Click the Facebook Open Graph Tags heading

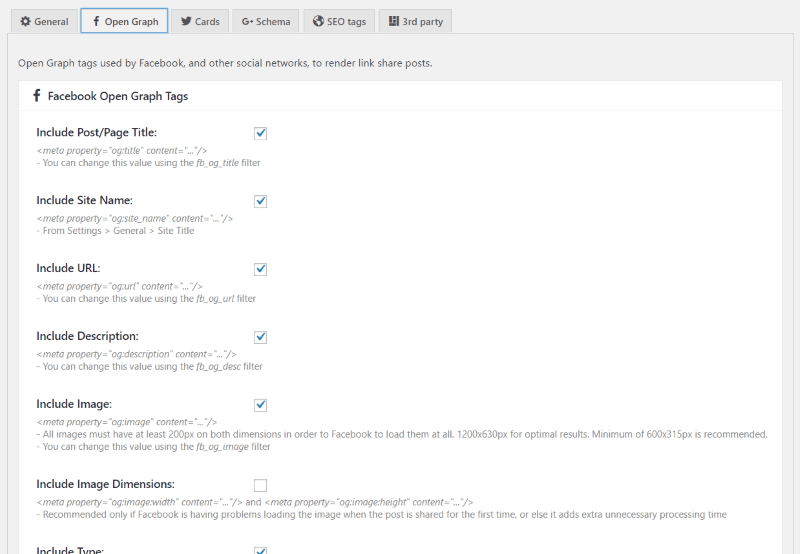[x=118, y=96]
